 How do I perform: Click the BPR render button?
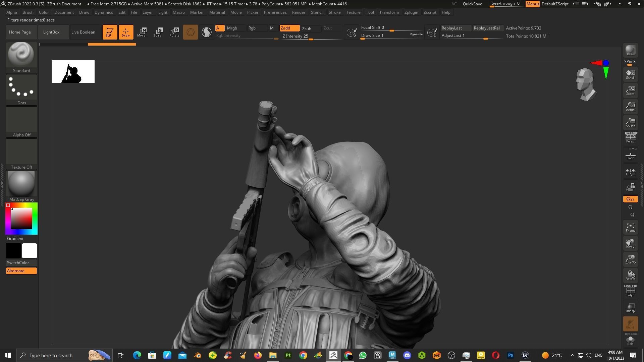click(630, 50)
